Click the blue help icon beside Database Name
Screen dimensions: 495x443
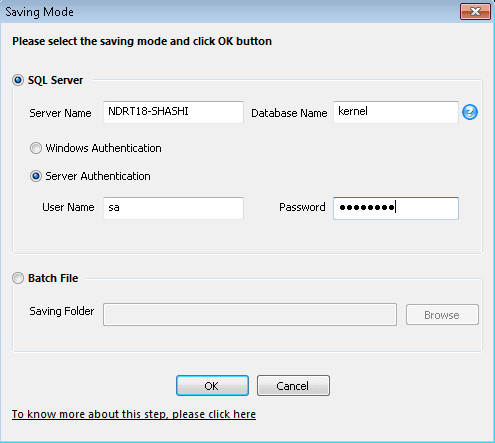tap(470, 112)
